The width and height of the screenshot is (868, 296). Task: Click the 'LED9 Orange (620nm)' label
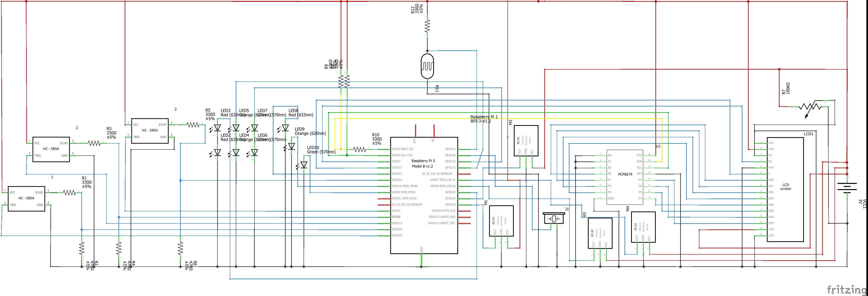coord(310,131)
